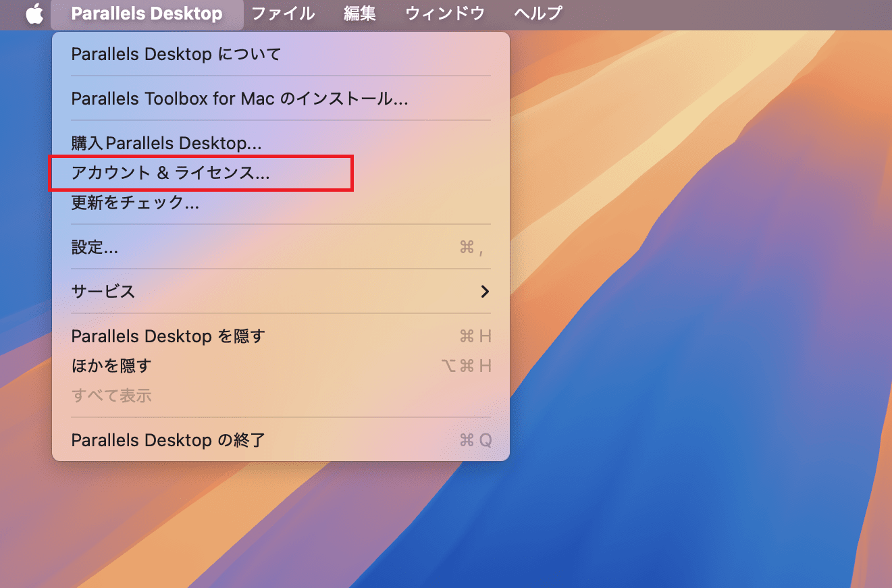Expand the サービス submenu
892x588 pixels.
pos(281,292)
